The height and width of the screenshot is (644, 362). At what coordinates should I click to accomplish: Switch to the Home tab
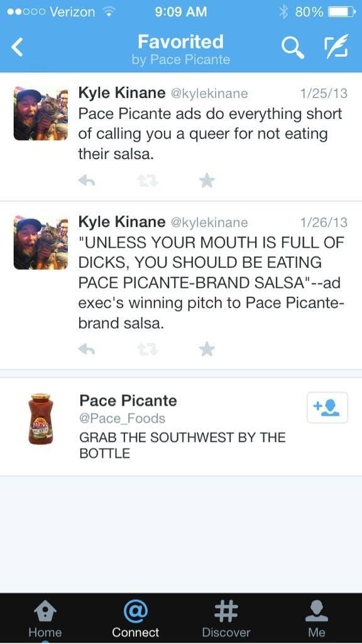coord(45,619)
